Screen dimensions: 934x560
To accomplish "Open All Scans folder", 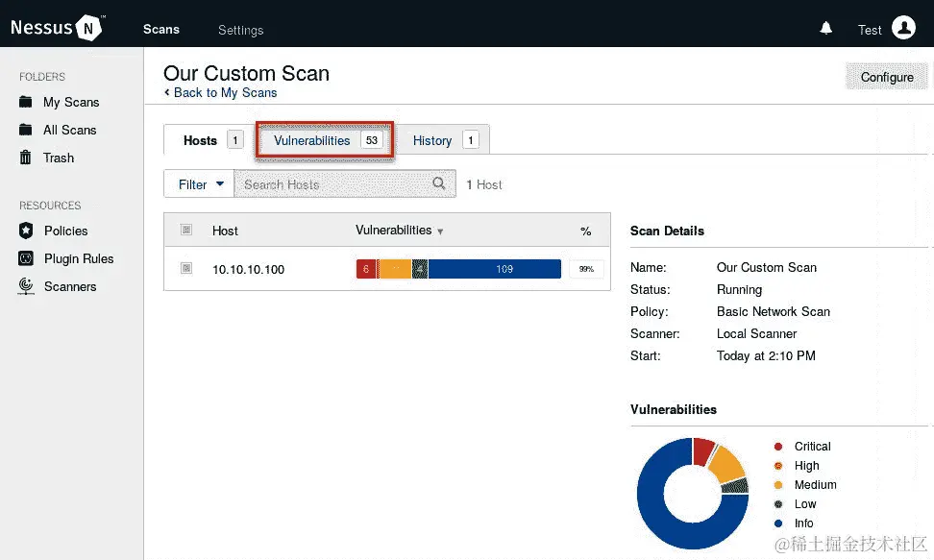I will [70, 130].
